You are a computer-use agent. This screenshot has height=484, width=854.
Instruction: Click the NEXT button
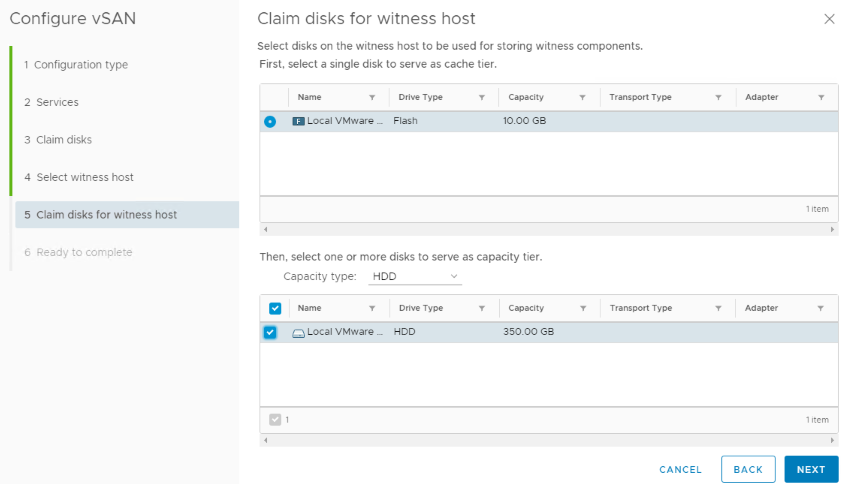click(x=810, y=470)
